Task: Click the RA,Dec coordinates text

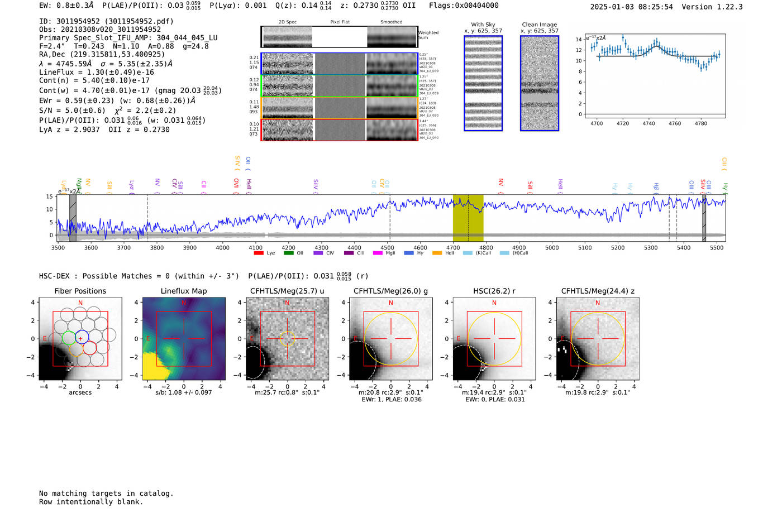Action: (x=102, y=55)
